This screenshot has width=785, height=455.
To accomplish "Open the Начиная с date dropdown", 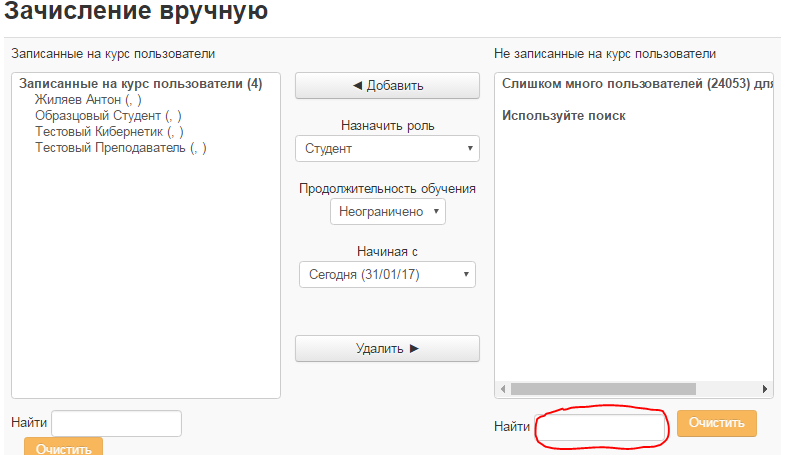I will coord(387,275).
